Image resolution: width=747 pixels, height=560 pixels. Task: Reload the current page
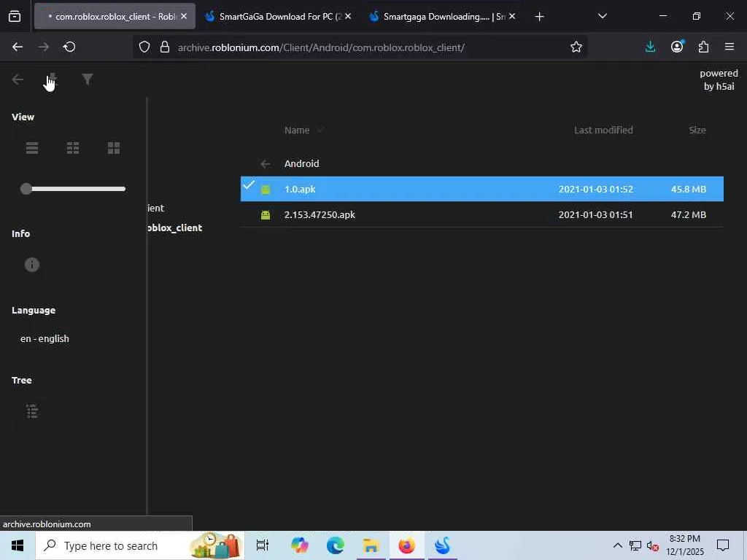click(x=69, y=47)
